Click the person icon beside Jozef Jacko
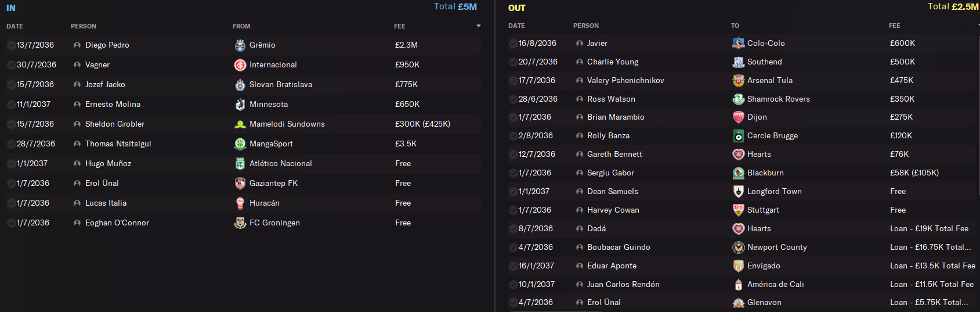Viewport: 980px width, 312px height. click(x=77, y=85)
